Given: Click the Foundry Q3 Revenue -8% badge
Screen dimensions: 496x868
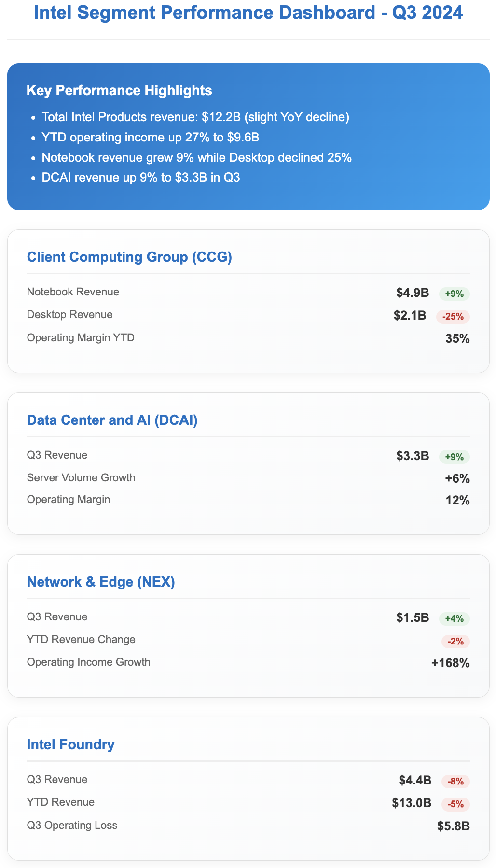Looking at the screenshot, I should click(x=455, y=781).
